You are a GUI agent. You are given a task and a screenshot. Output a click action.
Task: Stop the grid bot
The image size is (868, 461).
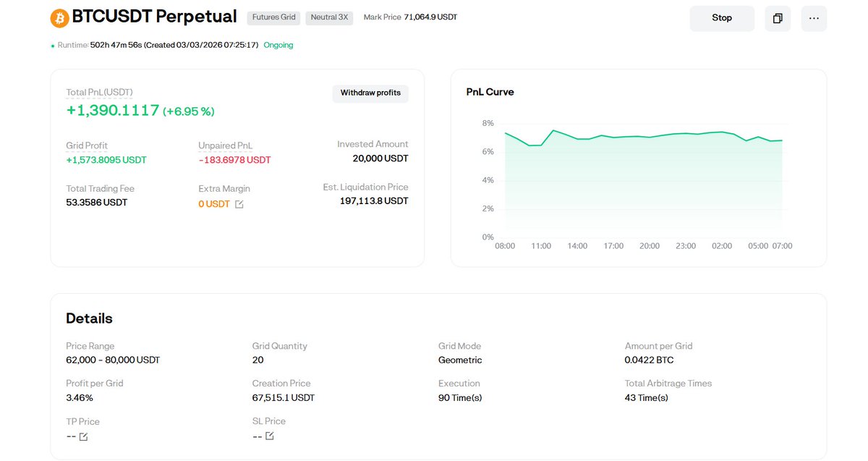click(722, 18)
